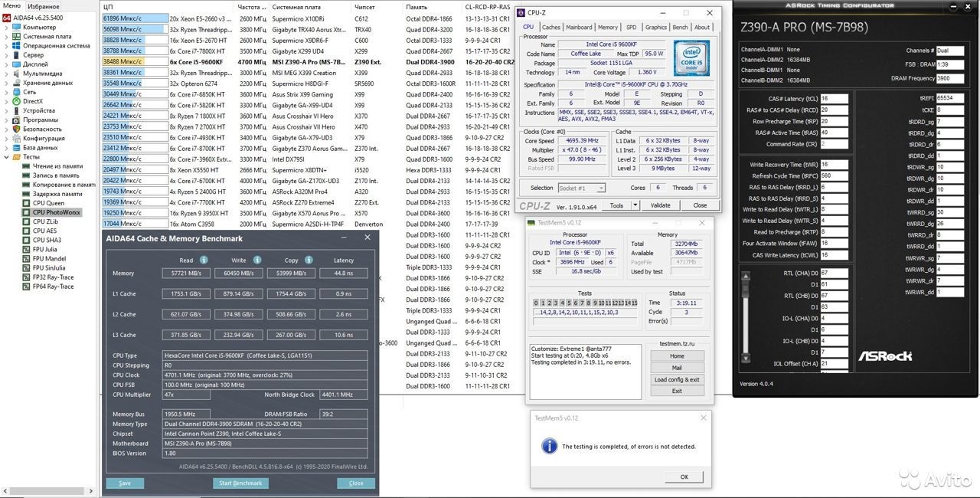The width and height of the screenshot is (980, 498).
Task: Open the Tools dropdown arrow in CPU-Z
Action: (635, 205)
